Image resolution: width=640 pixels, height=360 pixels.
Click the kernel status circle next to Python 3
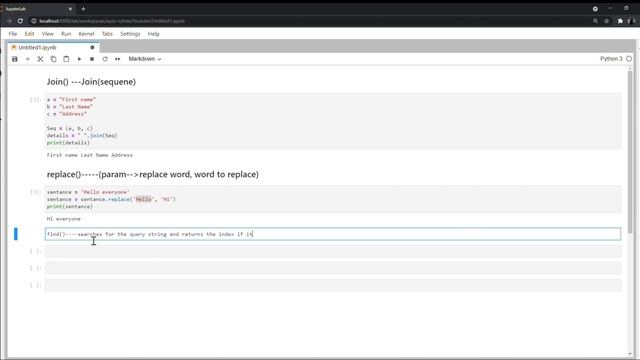click(x=629, y=59)
